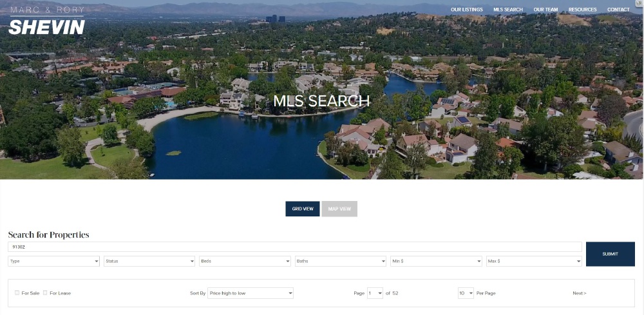This screenshot has width=644, height=315.
Task: Go to MLS Search in navigation
Action: [508, 10]
